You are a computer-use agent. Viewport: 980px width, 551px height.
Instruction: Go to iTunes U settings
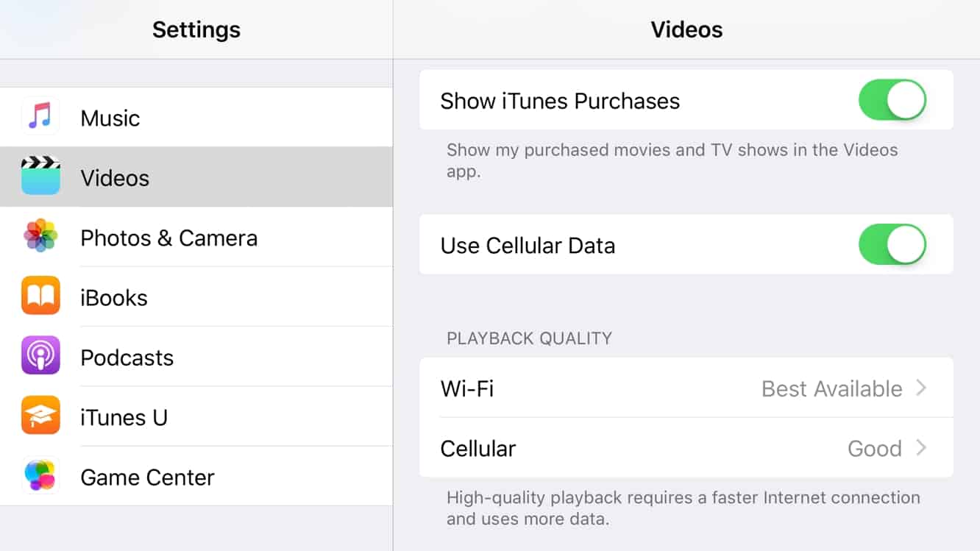124,418
